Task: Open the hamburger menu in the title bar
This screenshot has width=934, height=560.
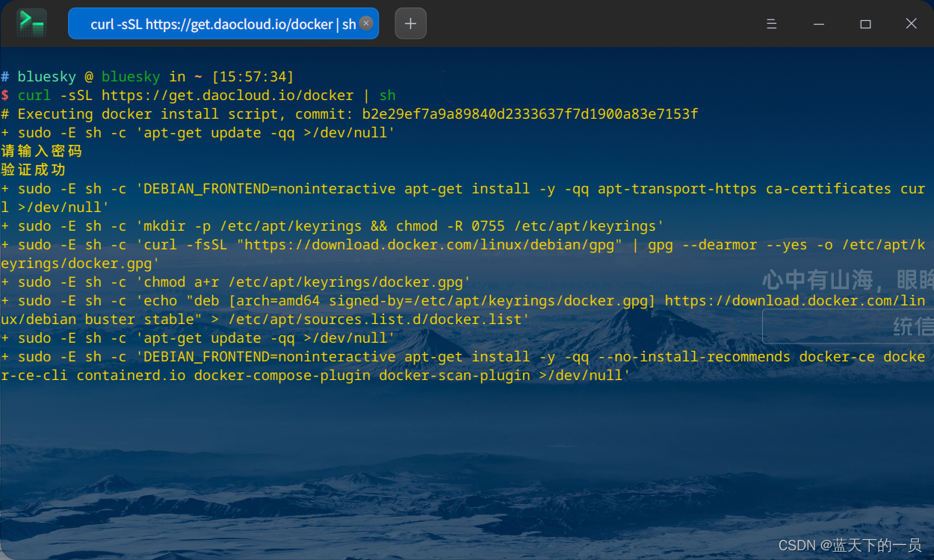Action: (771, 23)
